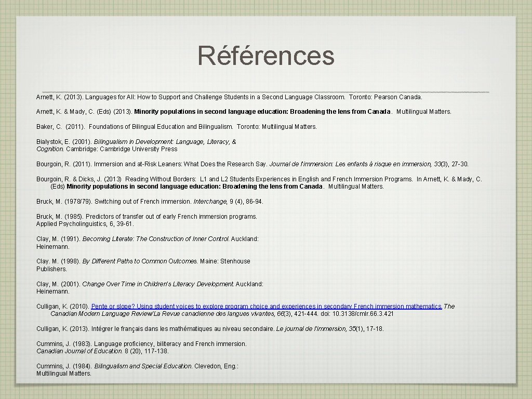Select the Bruck, M. (1985) reference
The width and height of the screenshot is (532, 399).
(x=147, y=220)
